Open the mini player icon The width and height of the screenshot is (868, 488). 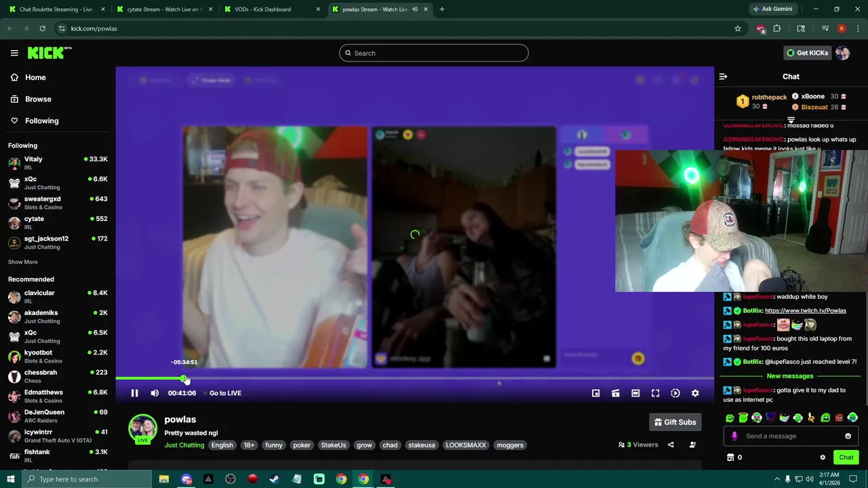click(x=595, y=393)
